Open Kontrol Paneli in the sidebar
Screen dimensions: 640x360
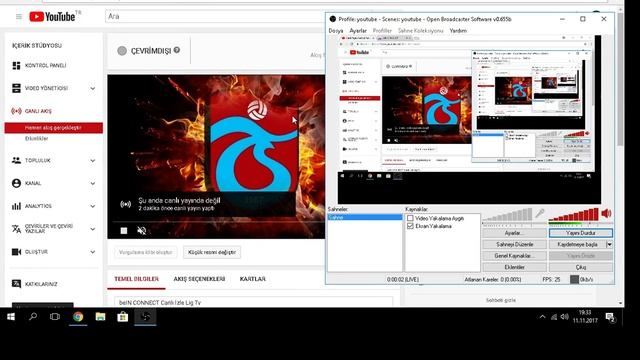pos(45,65)
